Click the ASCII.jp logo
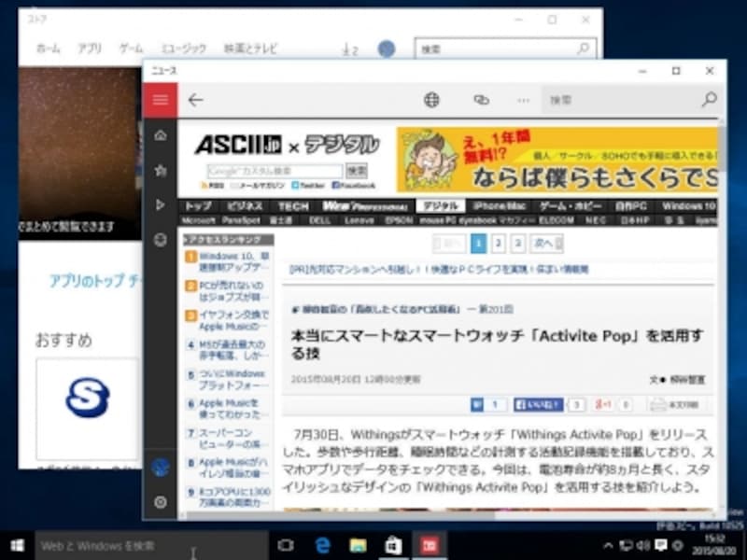This screenshot has height=560, width=747. 238,145
